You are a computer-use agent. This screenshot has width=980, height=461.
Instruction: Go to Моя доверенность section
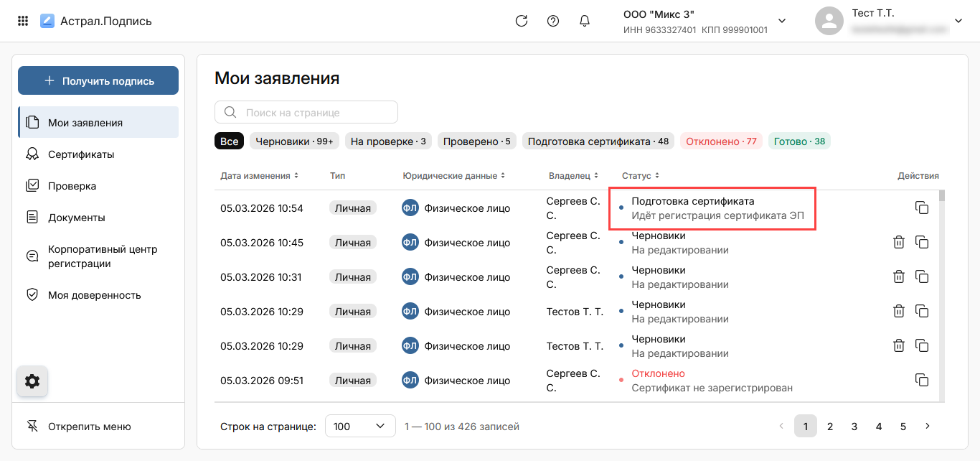click(94, 295)
